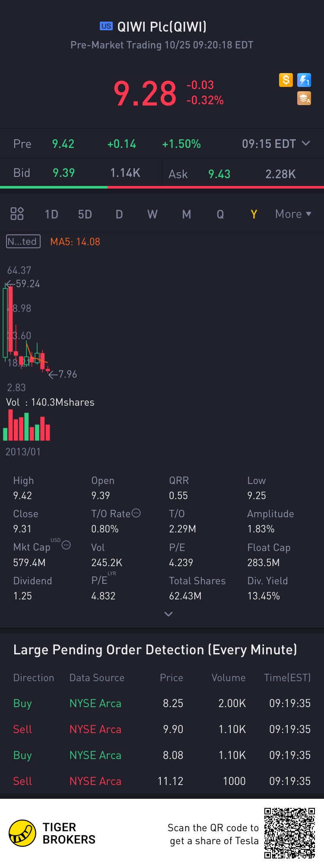Viewport: 324px width, 868px height.
Task: Tap the orange dollar sign icon
Action: coord(286,80)
